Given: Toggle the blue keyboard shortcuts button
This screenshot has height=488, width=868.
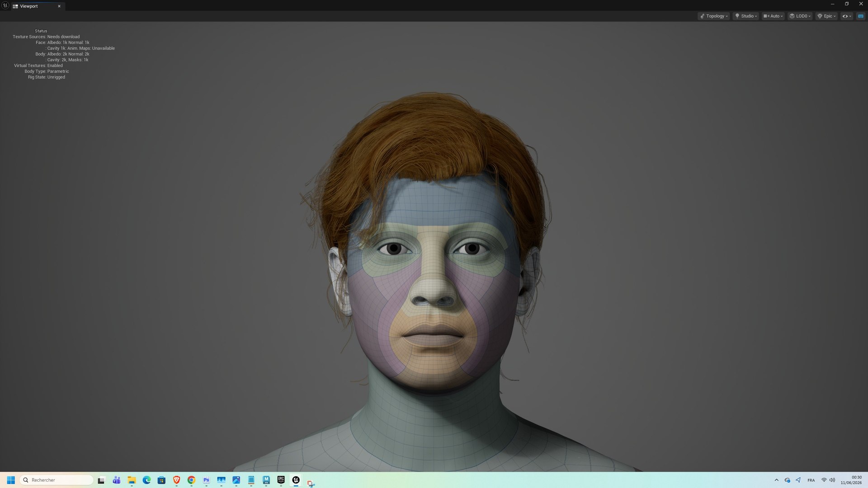Looking at the screenshot, I should 860,16.
